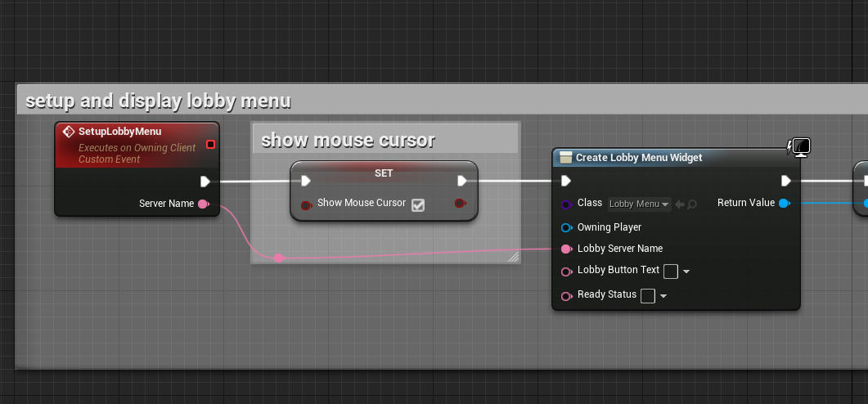The height and width of the screenshot is (404, 868).
Task: Toggle the Show Mouse Cursor checkbox
Action: [418, 204]
